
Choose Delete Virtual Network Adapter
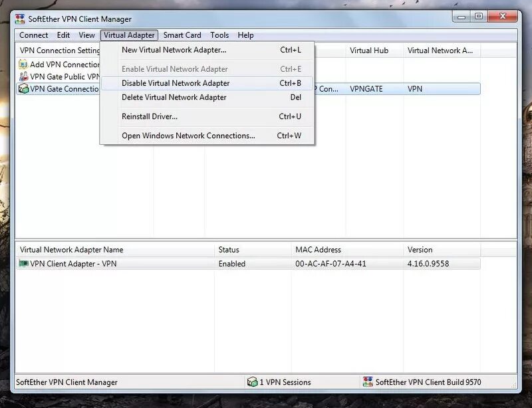tap(207, 97)
